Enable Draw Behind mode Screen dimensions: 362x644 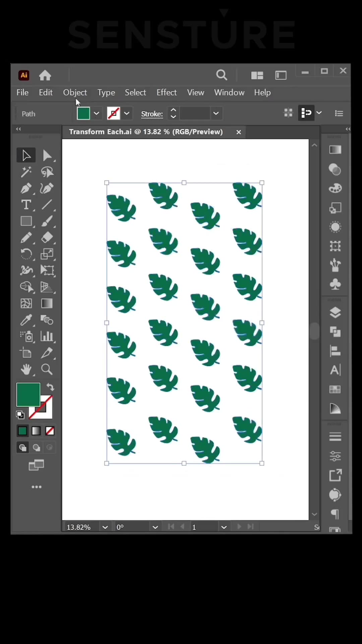[x=36, y=447]
